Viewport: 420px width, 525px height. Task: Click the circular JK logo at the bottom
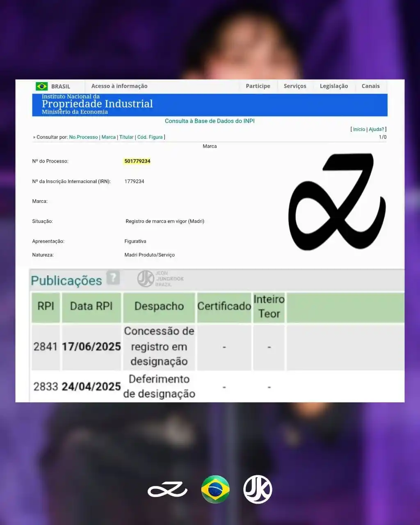point(258,489)
